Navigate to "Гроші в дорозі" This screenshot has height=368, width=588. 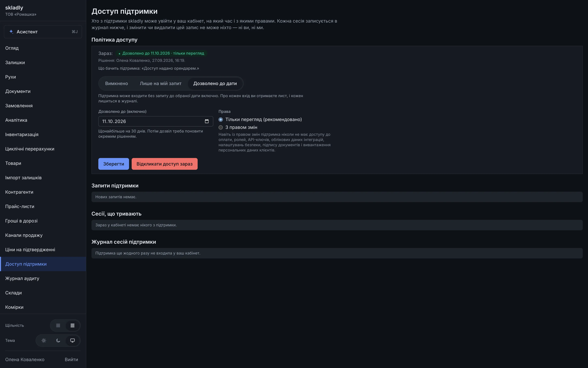[x=43, y=221]
